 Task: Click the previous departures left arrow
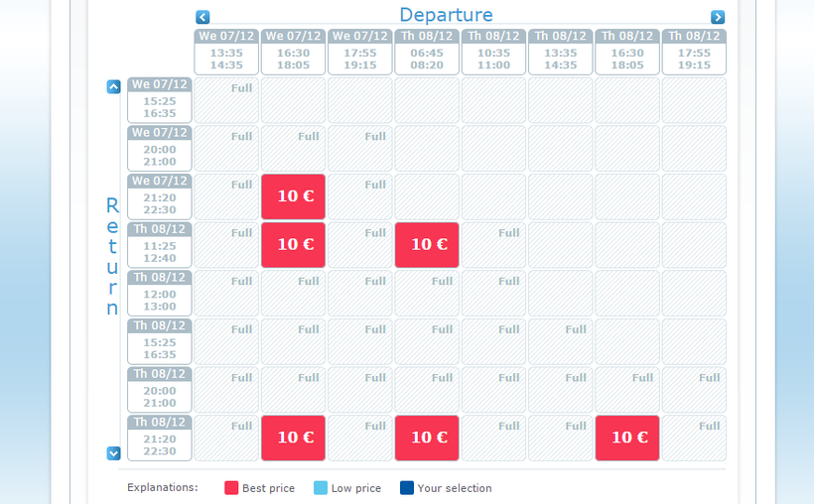[203, 17]
